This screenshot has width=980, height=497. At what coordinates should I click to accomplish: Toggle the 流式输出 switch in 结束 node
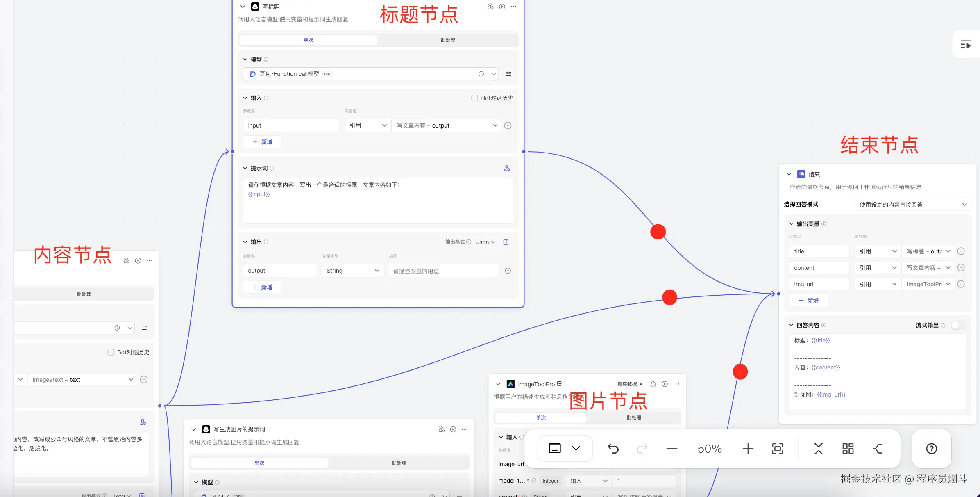coord(958,325)
